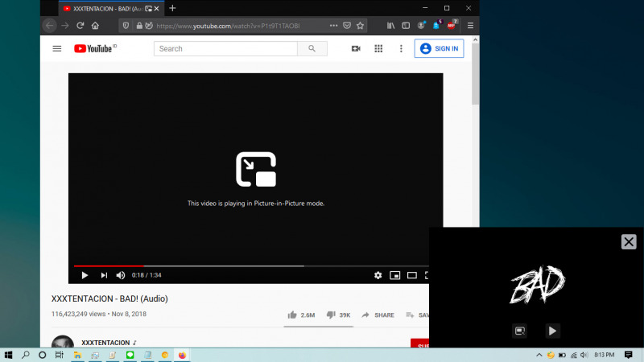Open the tray volume control
Image resolution: width=644 pixels, height=362 pixels.
[x=584, y=355]
